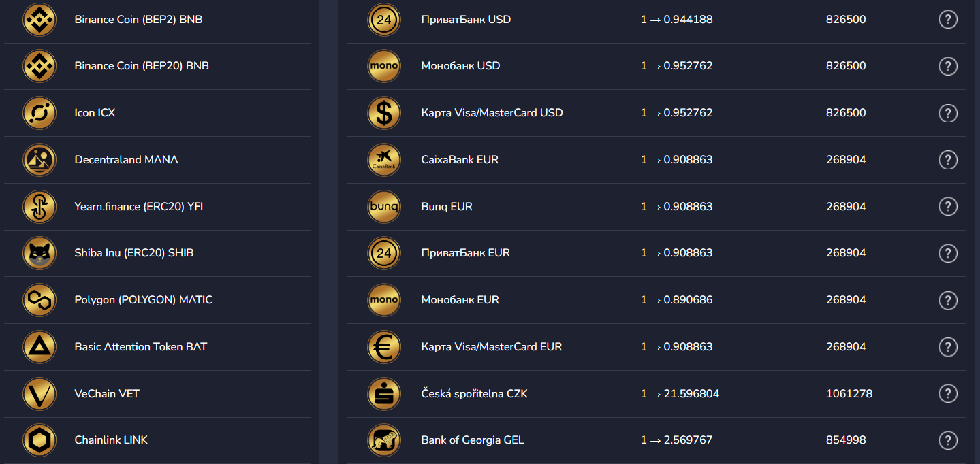Screen dimensions: 980x464
Task: Pick Shiba Inu (ERC20) SHIB
Action: [x=157, y=253]
